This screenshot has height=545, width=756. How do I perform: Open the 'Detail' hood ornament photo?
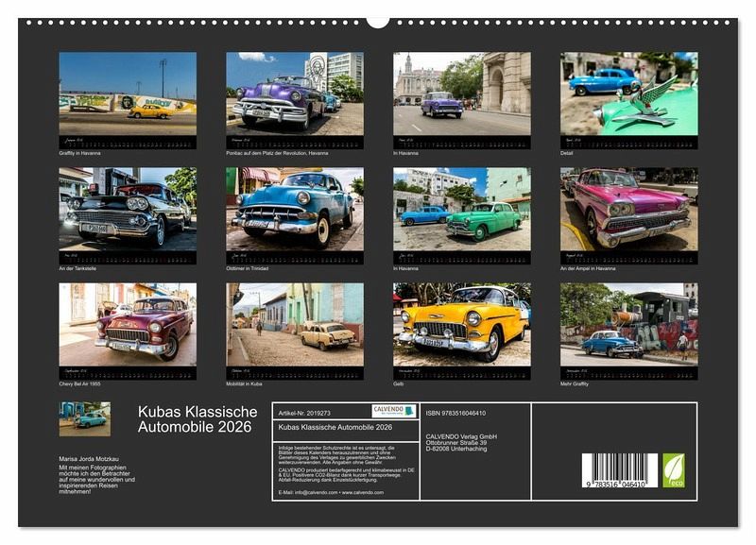[x=628, y=94]
